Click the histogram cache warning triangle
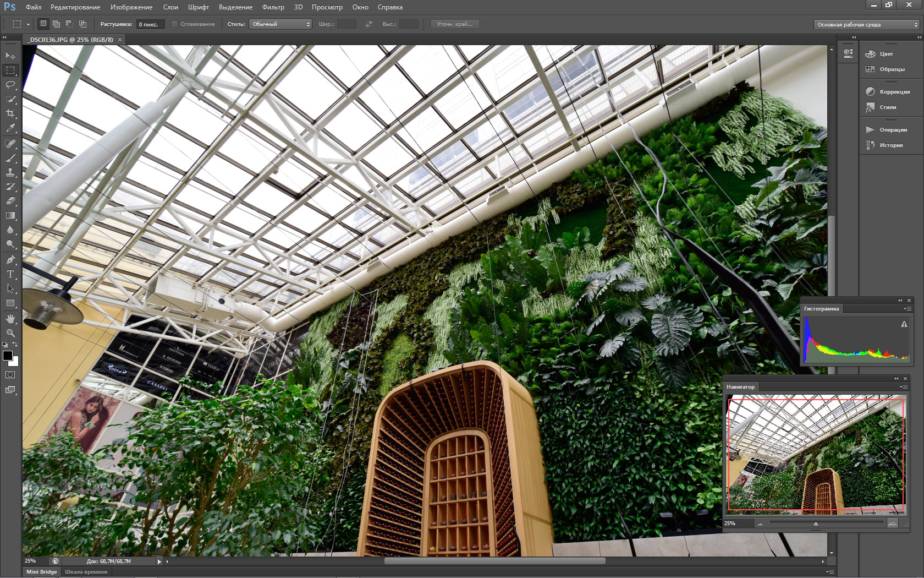Screen dimensions: 924x578 904,324
